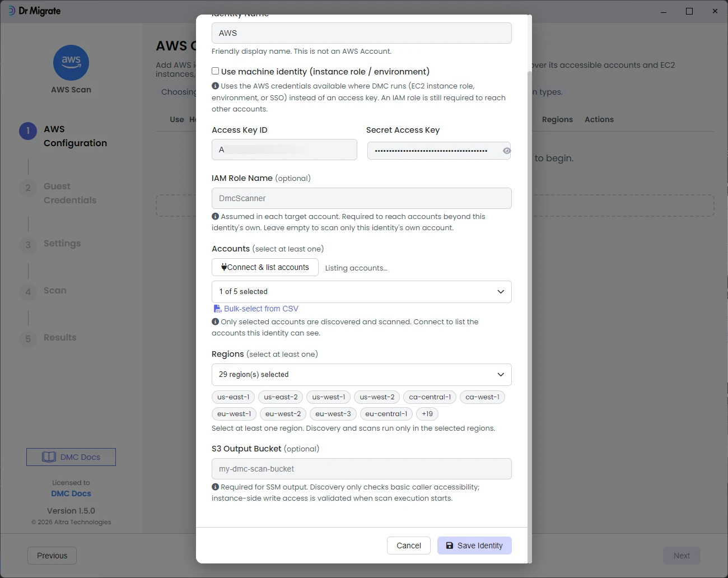
Task: Maximize the Dr Migrate window
Action: [689, 11]
